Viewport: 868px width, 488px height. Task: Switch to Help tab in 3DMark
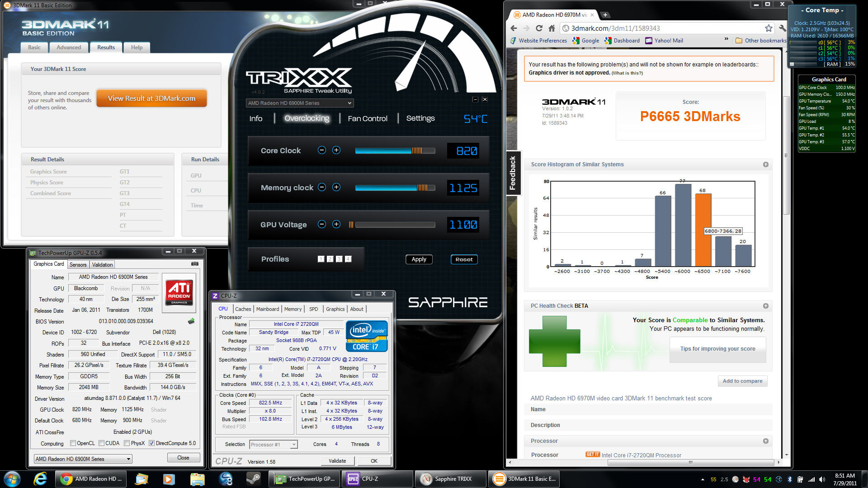(137, 47)
